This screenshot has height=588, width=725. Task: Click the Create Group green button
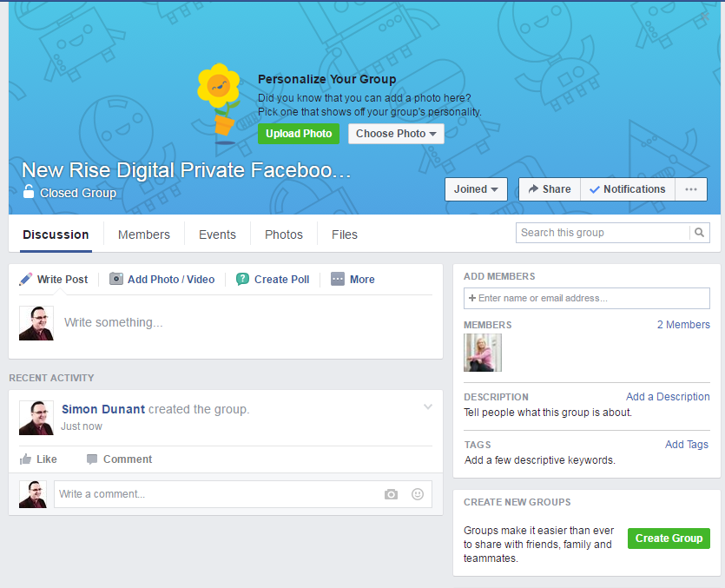[669, 538]
